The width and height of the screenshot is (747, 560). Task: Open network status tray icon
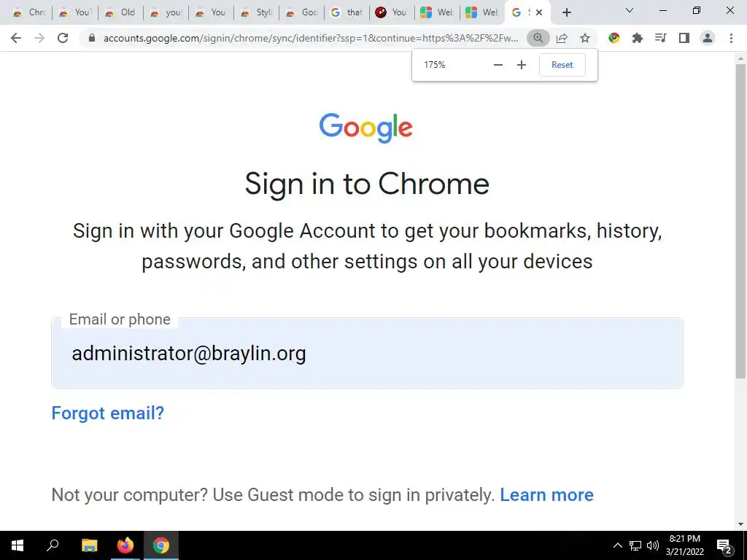635,545
